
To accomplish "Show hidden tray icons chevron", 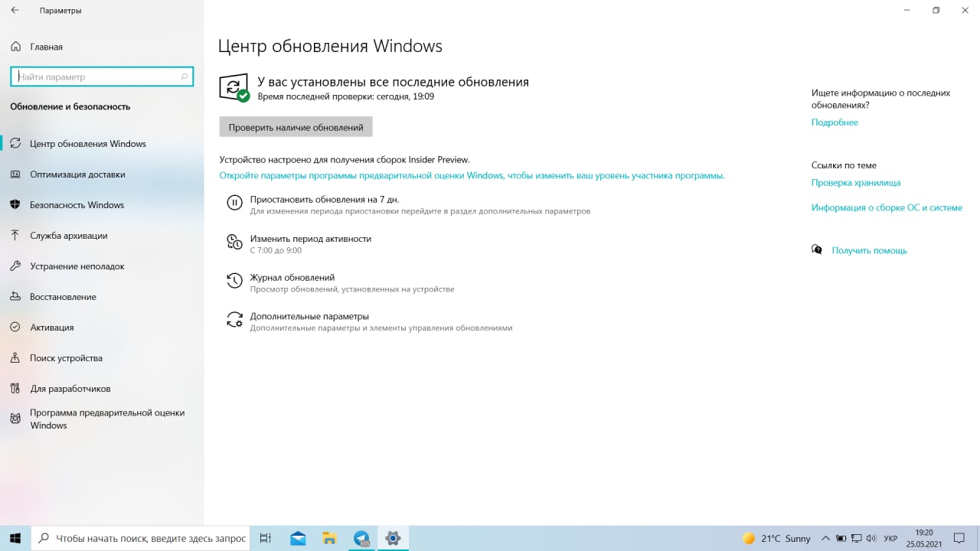I will pos(826,538).
